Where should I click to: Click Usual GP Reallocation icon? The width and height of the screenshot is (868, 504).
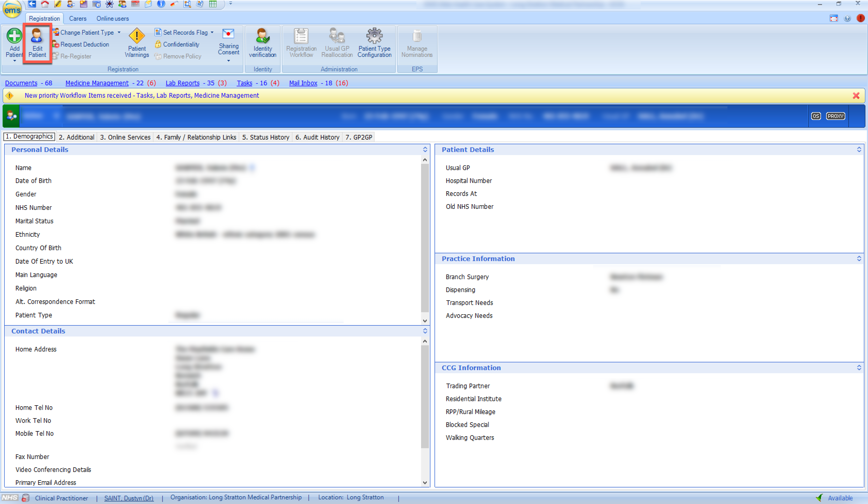click(337, 36)
